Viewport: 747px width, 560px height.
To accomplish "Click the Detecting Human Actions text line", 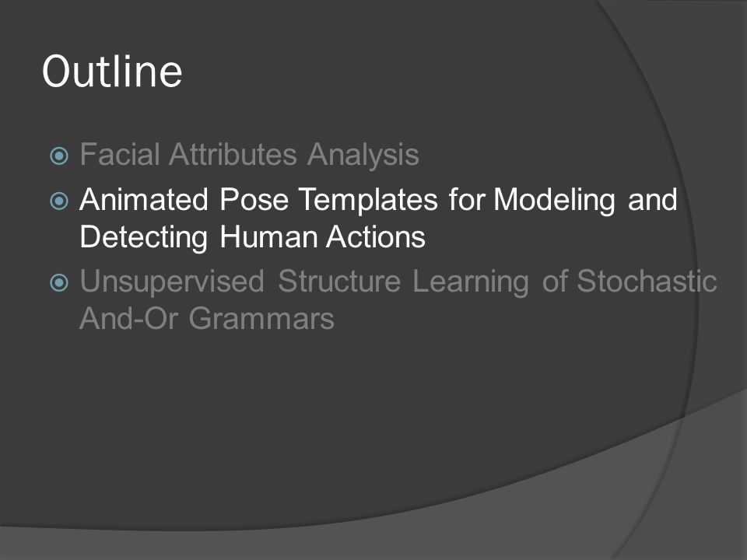I will [252, 237].
